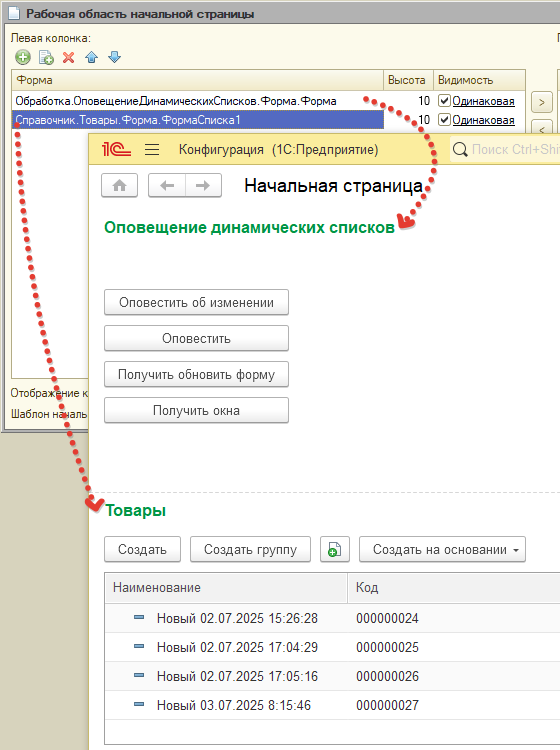The image size is (560, 750).
Task: Go back with the left arrow button
Action: pos(167,186)
